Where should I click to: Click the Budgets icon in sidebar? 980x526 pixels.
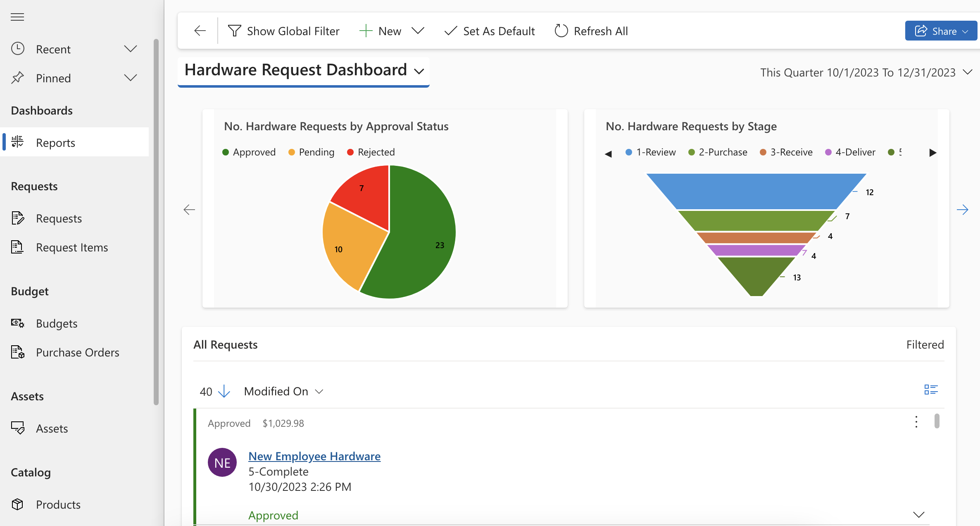pos(17,323)
